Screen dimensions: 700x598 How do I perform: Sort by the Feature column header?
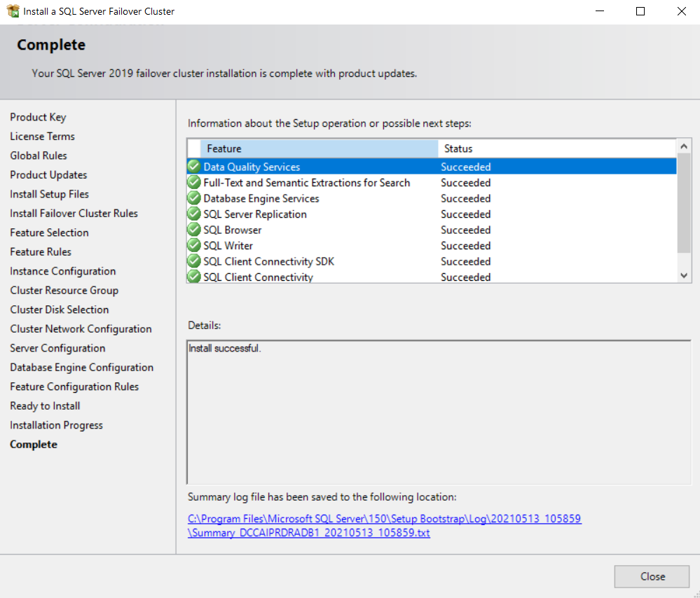320,148
